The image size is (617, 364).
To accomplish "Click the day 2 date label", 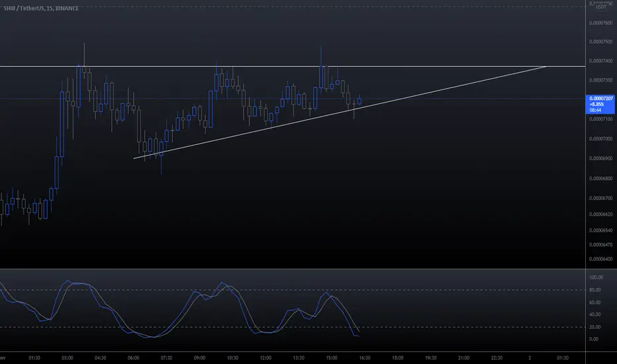I will pyautogui.click(x=530, y=358).
